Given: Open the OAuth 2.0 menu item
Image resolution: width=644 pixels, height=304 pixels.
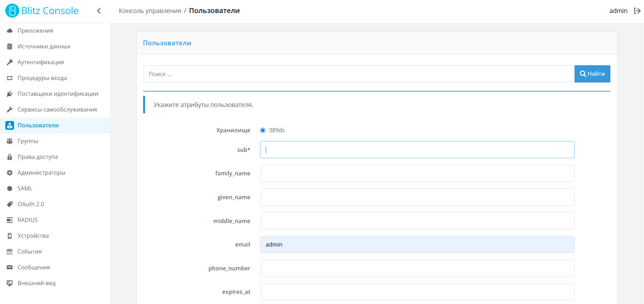Looking at the screenshot, I should [31, 204].
